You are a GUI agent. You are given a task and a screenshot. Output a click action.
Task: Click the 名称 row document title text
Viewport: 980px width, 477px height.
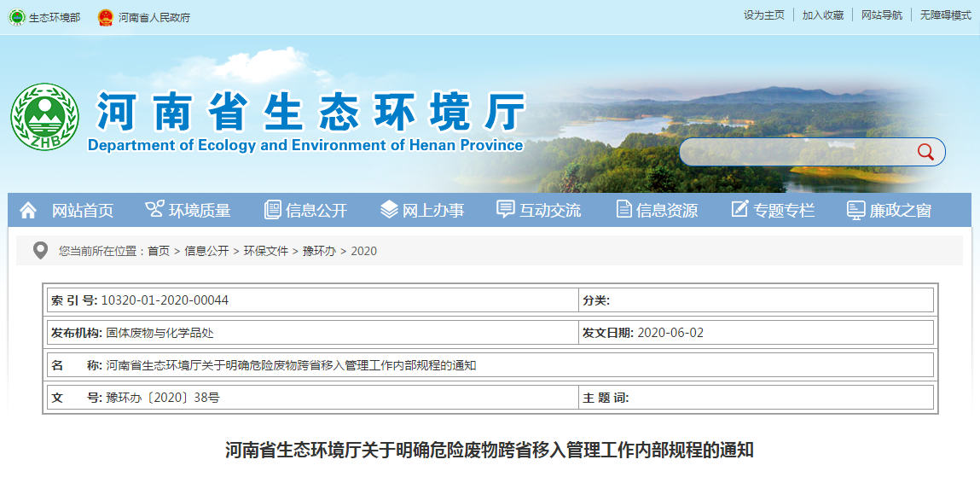click(291, 366)
